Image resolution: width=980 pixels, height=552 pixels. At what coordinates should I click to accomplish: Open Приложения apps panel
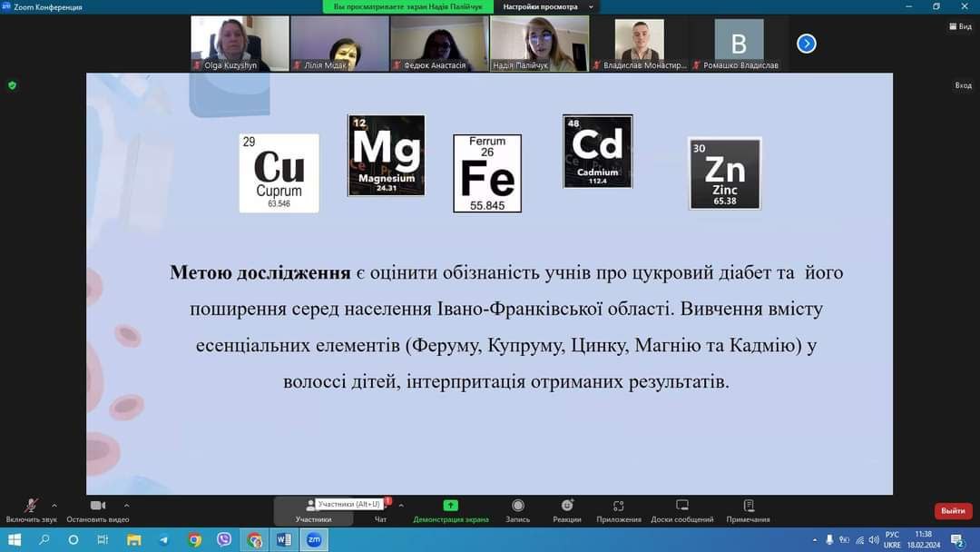click(x=619, y=510)
